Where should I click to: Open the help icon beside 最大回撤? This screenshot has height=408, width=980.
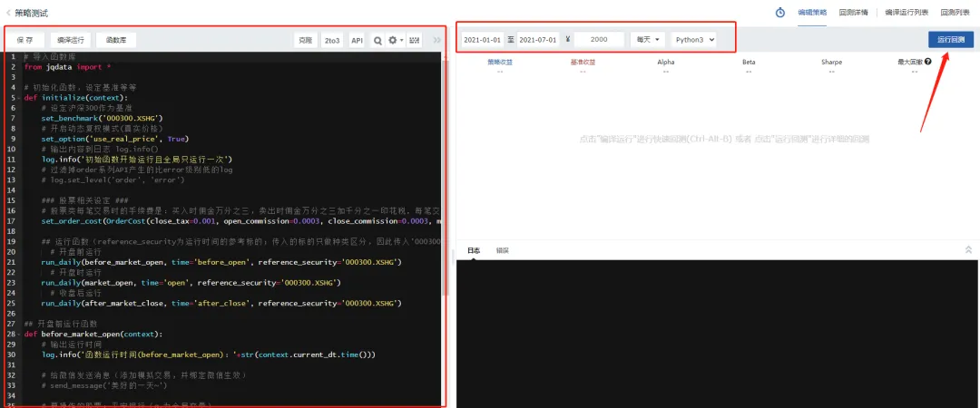[x=928, y=62]
